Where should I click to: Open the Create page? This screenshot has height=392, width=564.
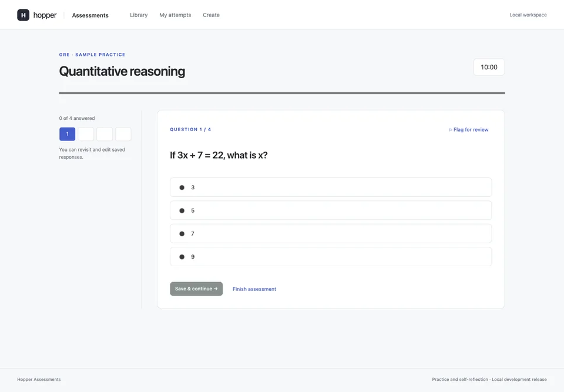[211, 15]
